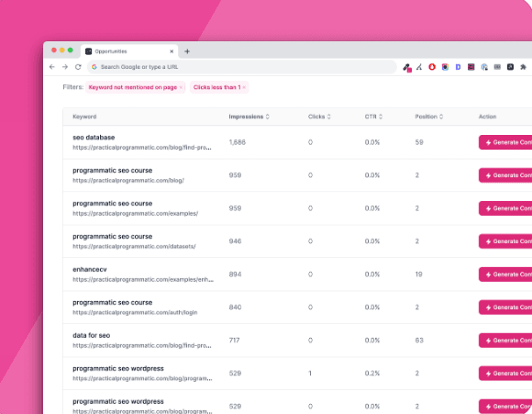532x414 pixels.
Task: Generate content for the 0.2% CTR programmatic seo wordpress row
Action: (505, 374)
